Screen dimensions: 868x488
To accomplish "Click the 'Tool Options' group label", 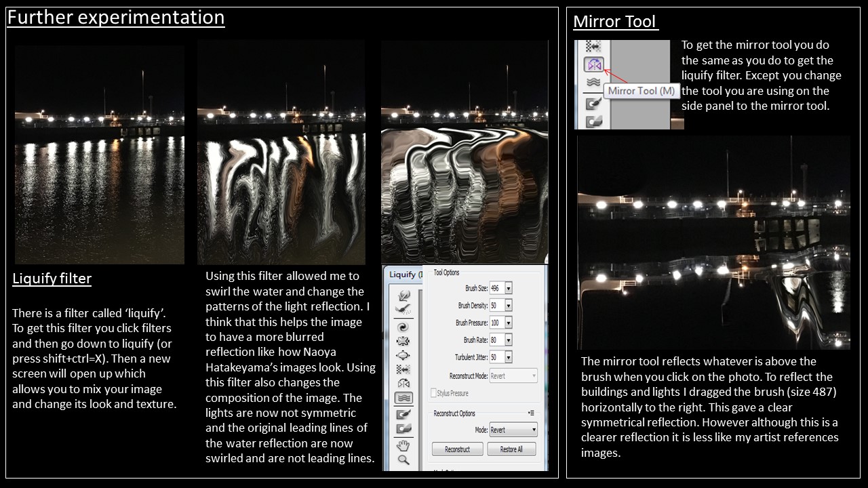I will click(x=446, y=272).
